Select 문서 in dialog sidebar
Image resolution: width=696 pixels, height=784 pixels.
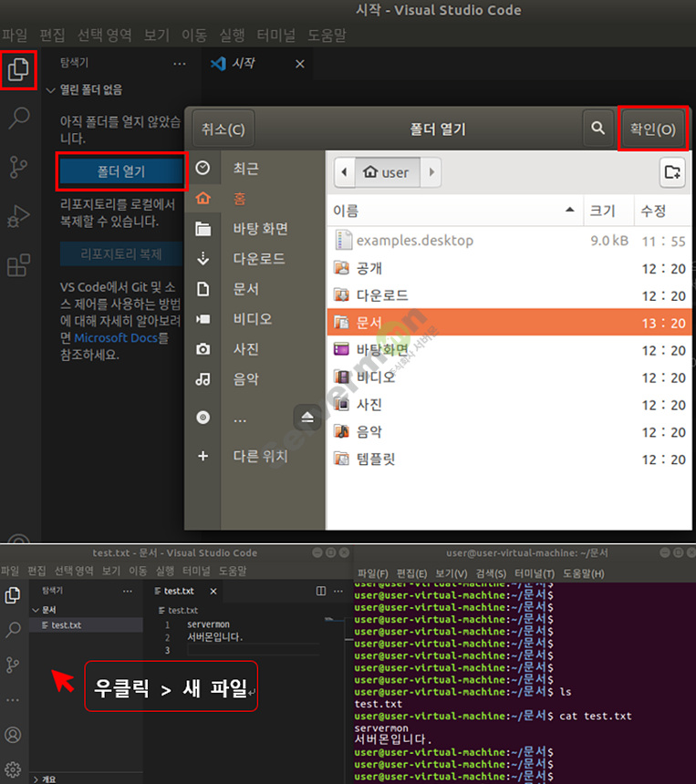[255, 288]
